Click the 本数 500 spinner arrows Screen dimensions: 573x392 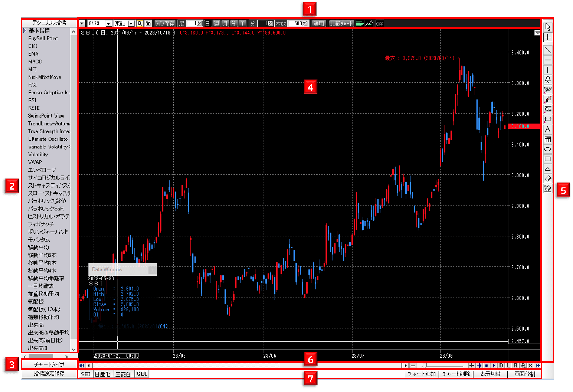click(x=305, y=24)
